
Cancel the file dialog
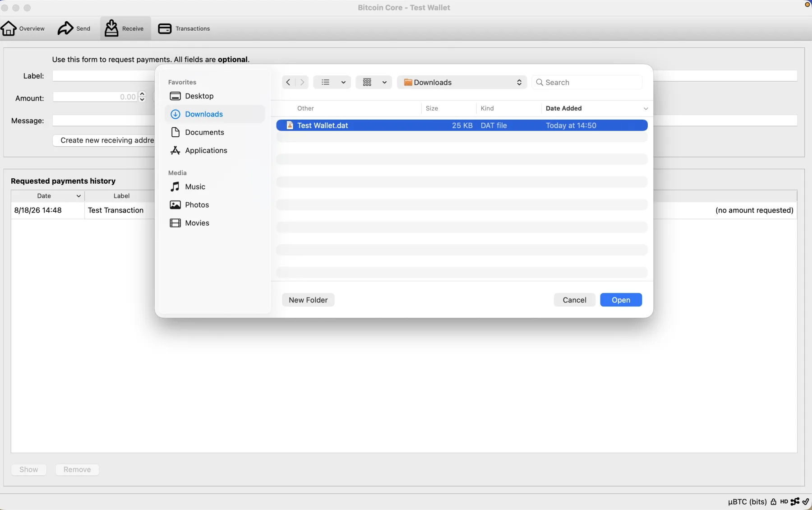pyautogui.click(x=574, y=300)
